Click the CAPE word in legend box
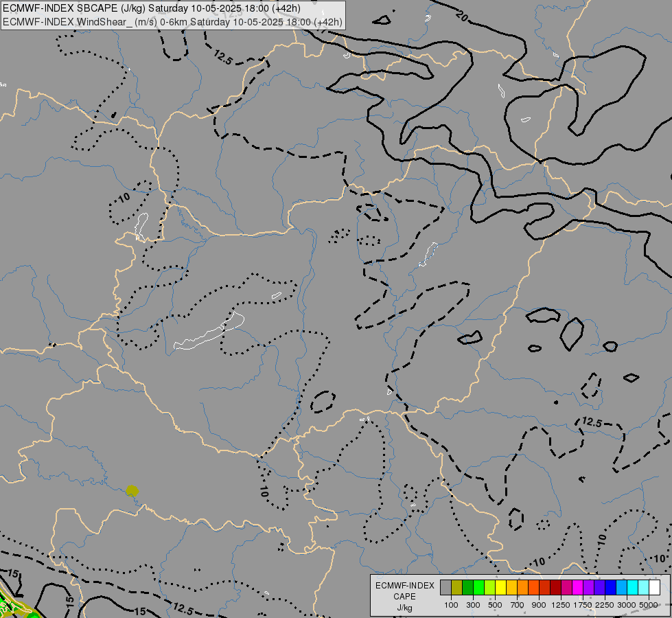The height and width of the screenshot is (618, 672). click(x=404, y=597)
